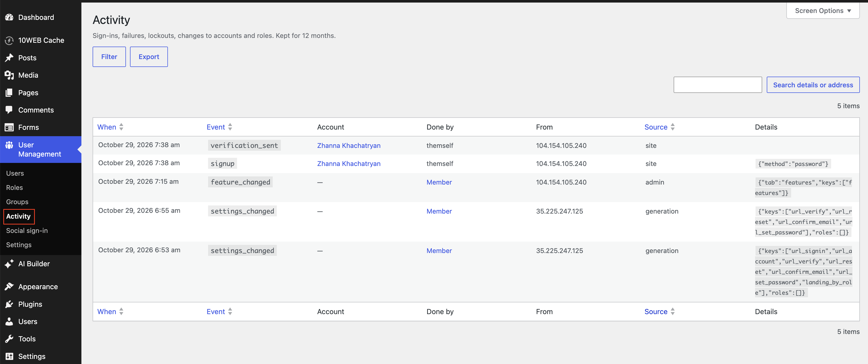Screen dimensions: 868x364
Task: Click the Settings sliders icon
Action: (x=9, y=356)
